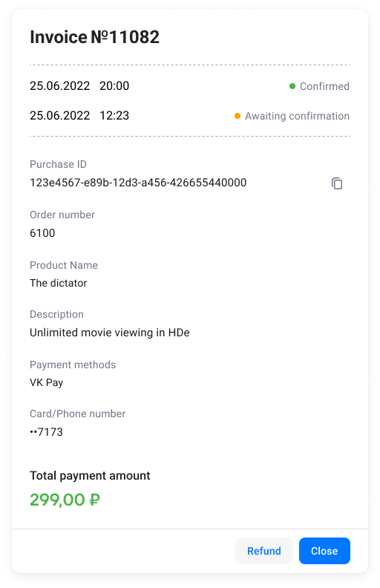Click the Refund button

263,551
